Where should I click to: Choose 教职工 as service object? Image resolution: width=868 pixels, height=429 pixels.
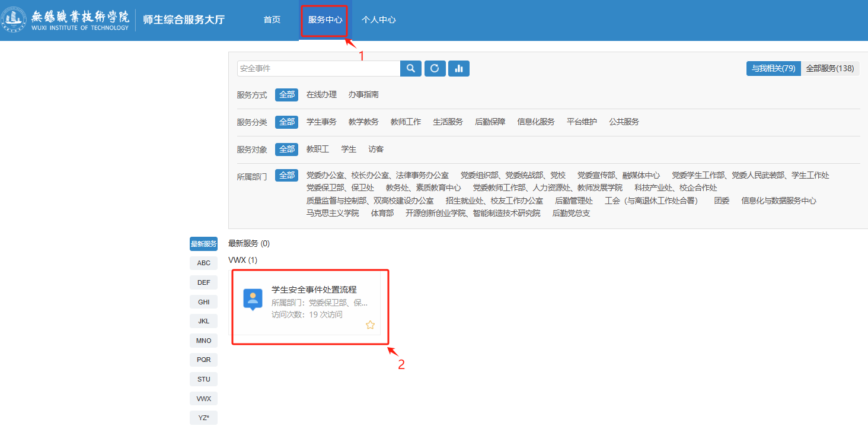tap(317, 150)
